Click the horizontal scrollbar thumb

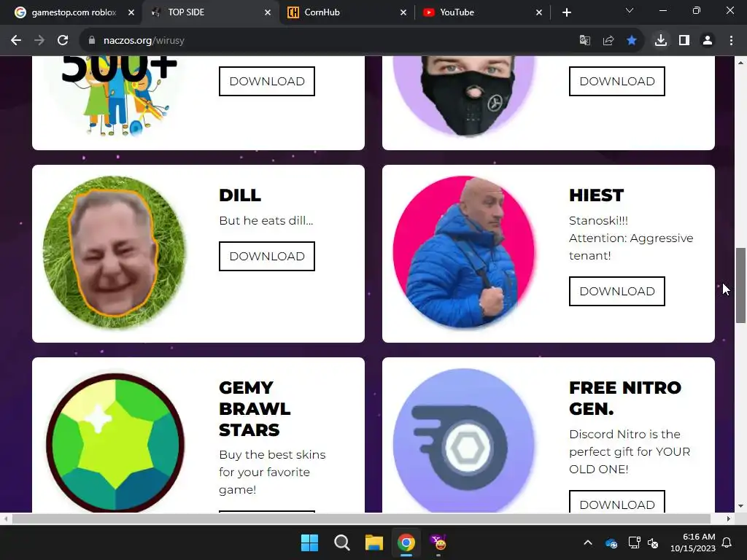361,518
